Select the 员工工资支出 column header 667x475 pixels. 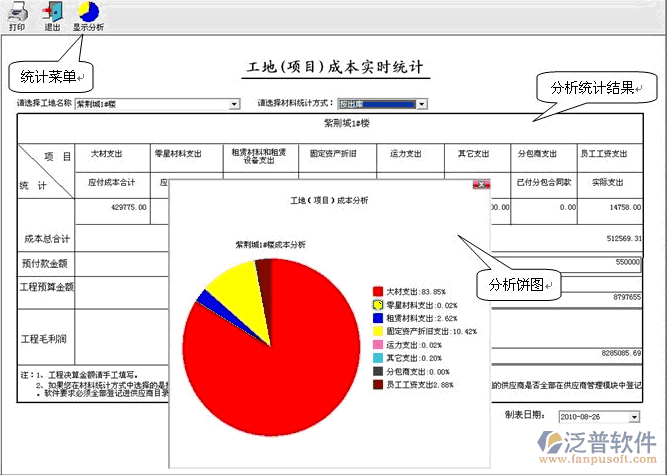[604, 154]
